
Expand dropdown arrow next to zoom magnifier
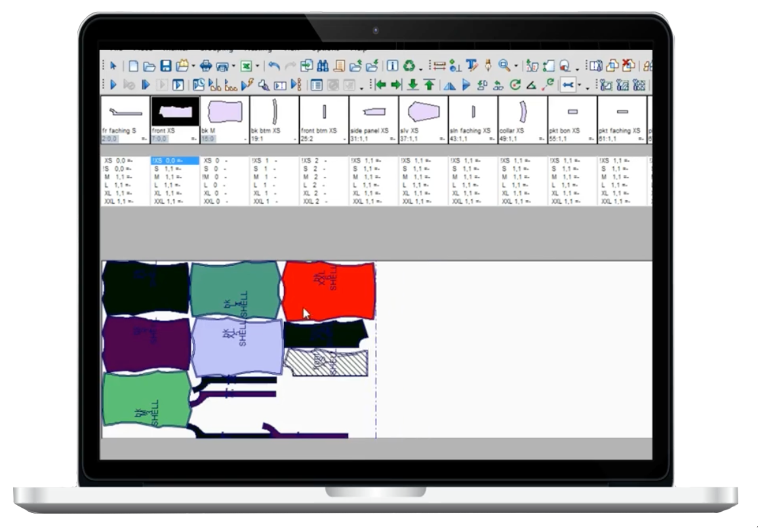[517, 67]
